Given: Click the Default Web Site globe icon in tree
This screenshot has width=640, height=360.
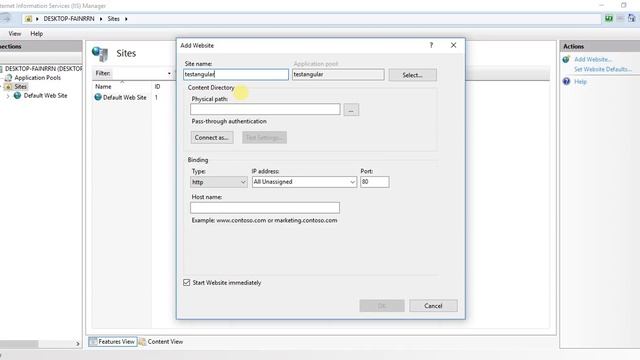Looking at the screenshot, I should [18, 96].
